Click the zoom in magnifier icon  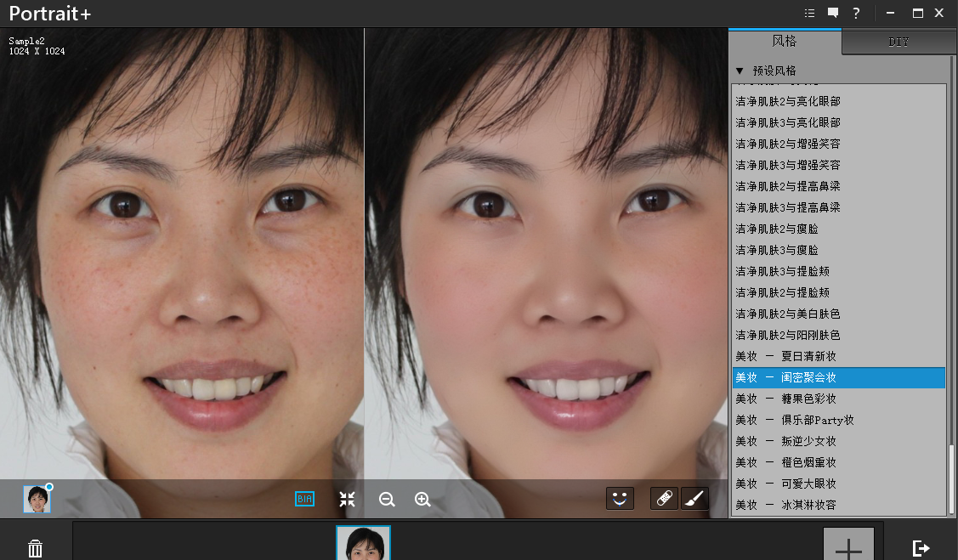click(x=422, y=500)
